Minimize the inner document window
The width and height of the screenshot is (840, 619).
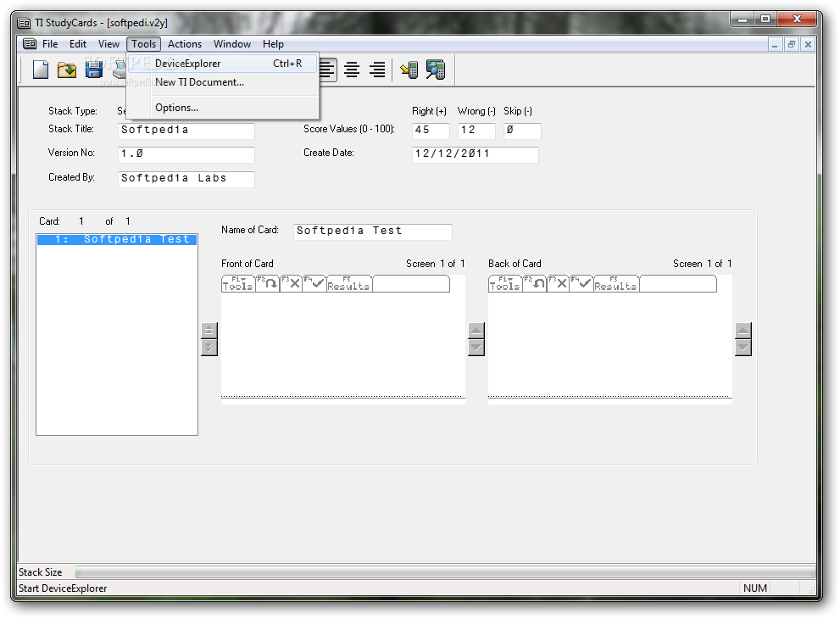[x=776, y=44]
